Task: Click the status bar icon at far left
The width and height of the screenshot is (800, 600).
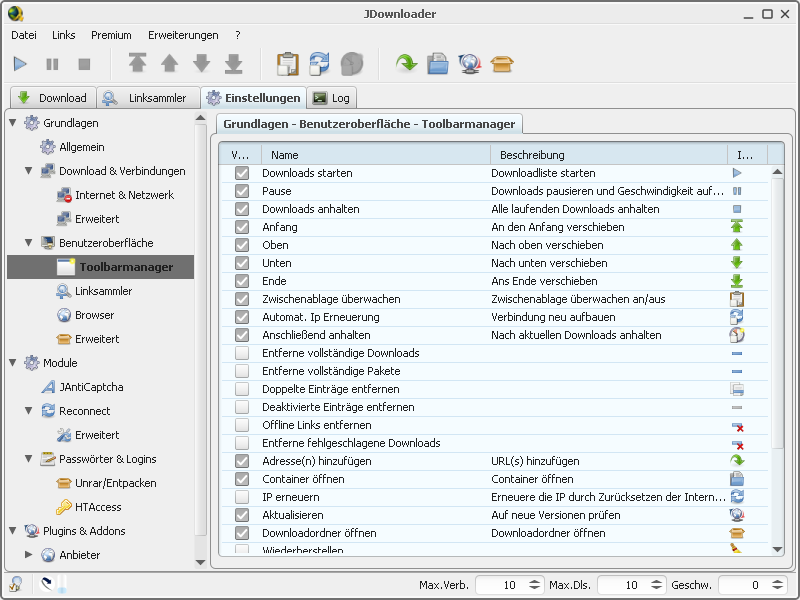Action: (x=16, y=584)
